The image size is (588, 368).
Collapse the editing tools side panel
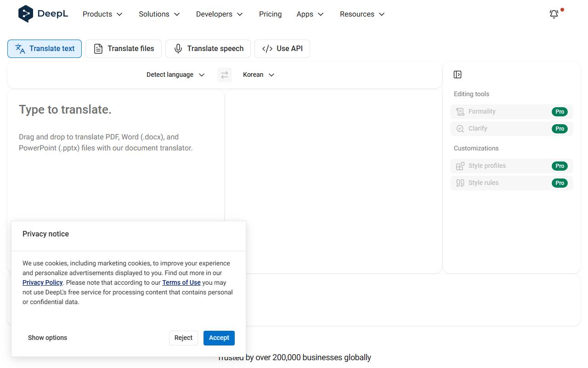click(x=458, y=75)
